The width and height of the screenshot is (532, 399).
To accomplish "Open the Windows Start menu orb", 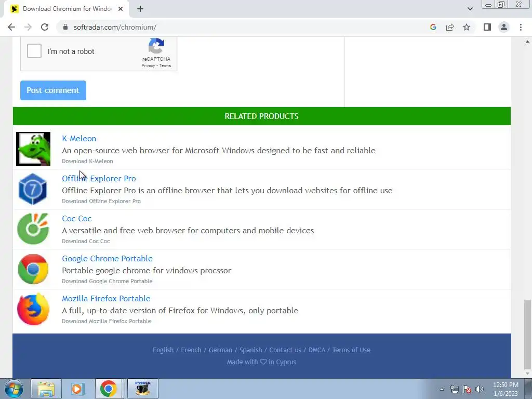I will tap(14, 389).
